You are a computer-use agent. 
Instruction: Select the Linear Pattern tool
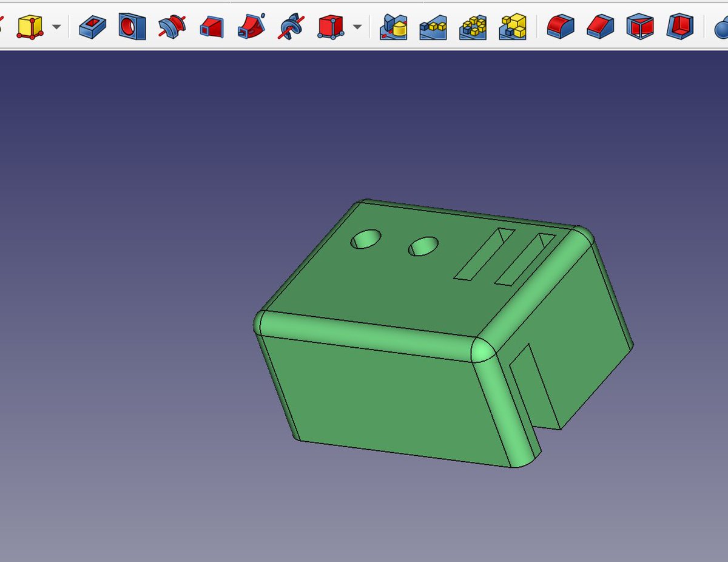tap(432, 27)
